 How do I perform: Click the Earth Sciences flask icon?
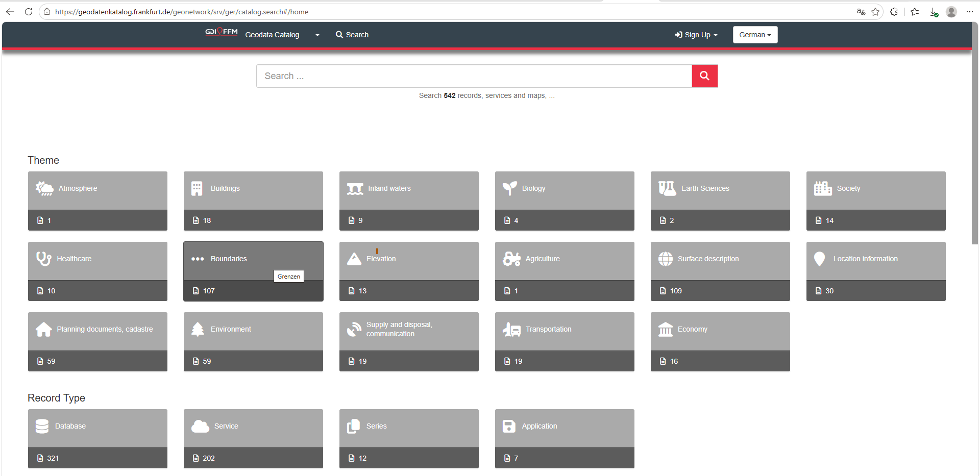click(x=667, y=188)
